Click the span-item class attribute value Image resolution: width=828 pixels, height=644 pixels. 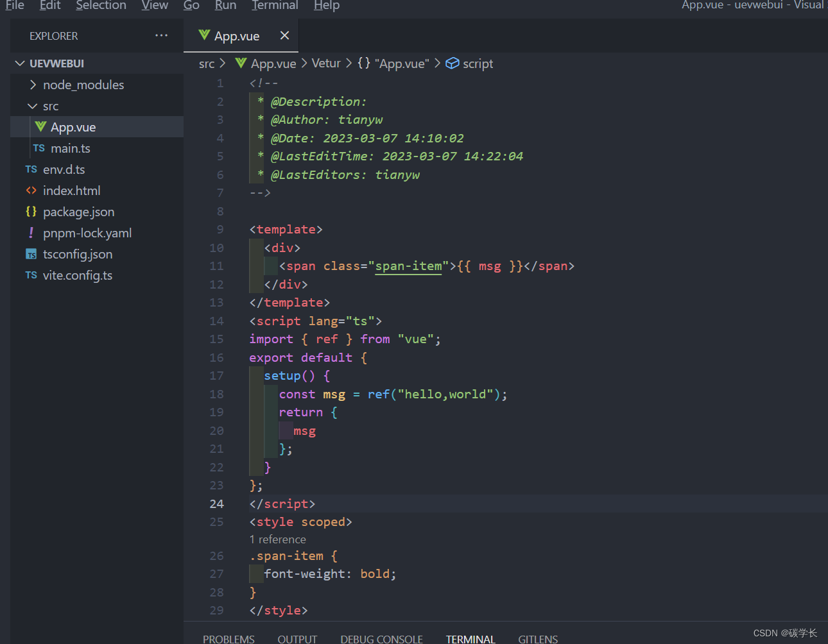408,266
